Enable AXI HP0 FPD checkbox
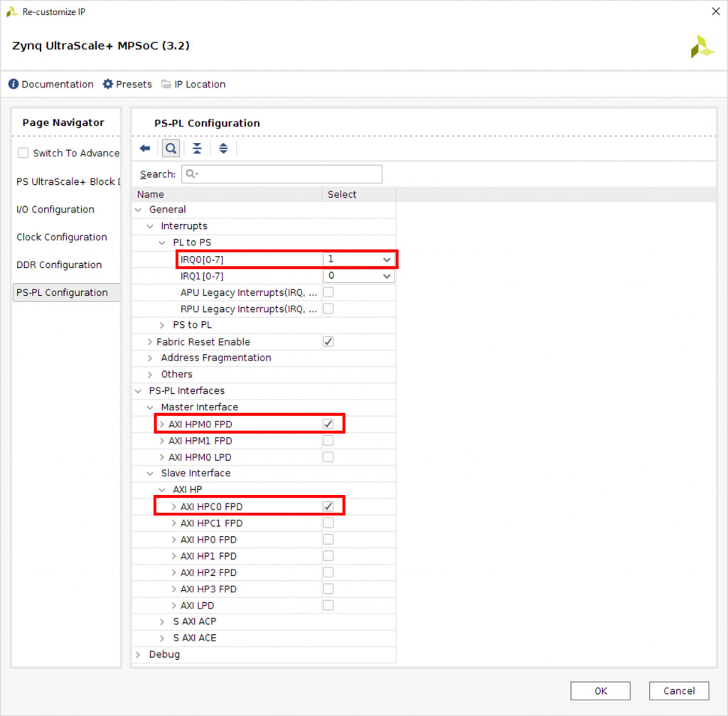Viewport: 728px width, 716px height. click(x=328, y=539)
